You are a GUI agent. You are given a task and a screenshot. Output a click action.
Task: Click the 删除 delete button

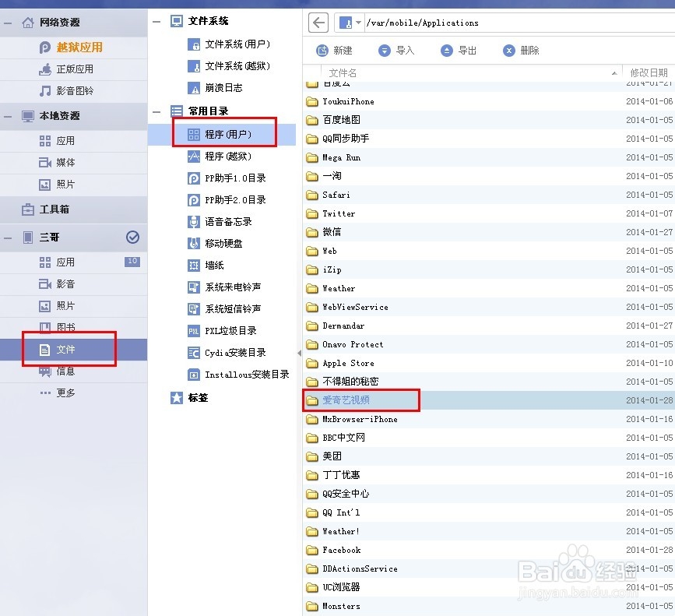pos(521,51)
